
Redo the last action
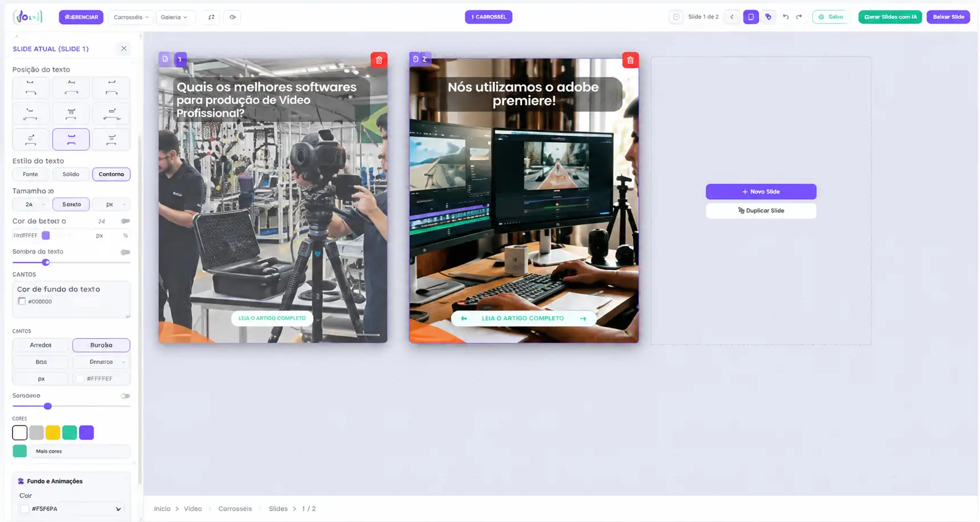tap(799, 17)
